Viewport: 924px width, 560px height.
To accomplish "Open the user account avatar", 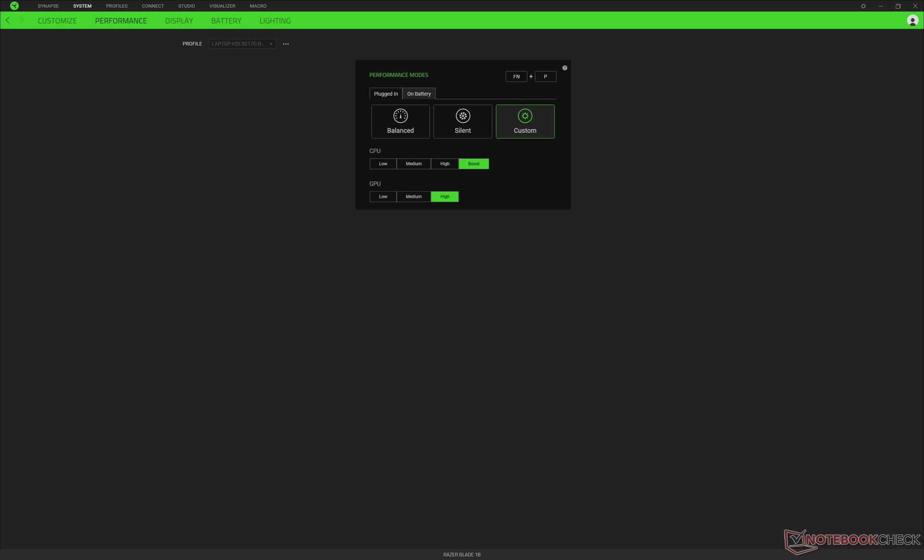I will click(912, 21).
